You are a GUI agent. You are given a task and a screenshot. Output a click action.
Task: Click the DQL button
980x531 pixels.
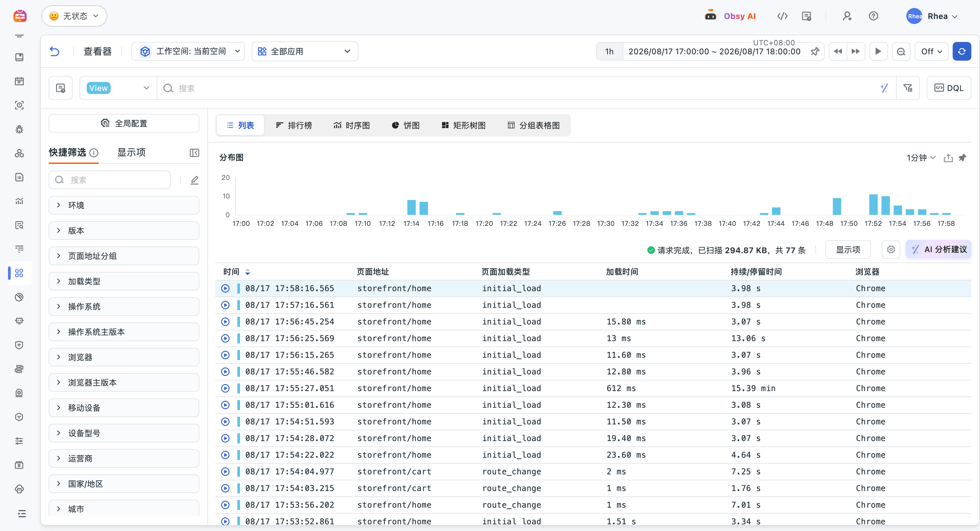tap(949, 88)
